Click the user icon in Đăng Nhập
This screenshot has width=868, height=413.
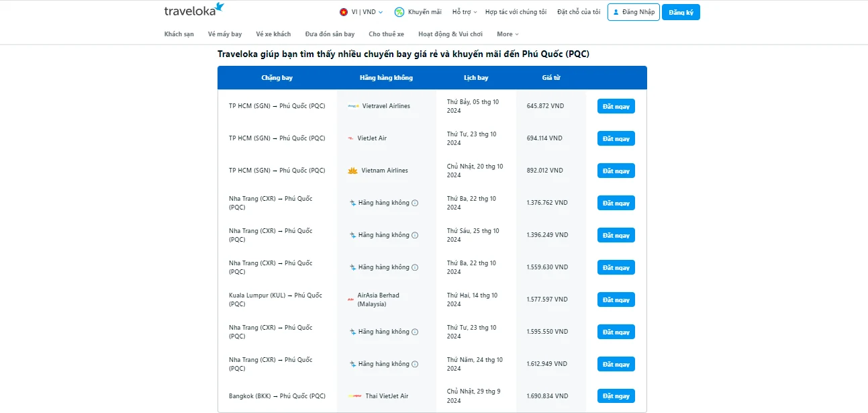pyautogui.click(x=616, y=12)
